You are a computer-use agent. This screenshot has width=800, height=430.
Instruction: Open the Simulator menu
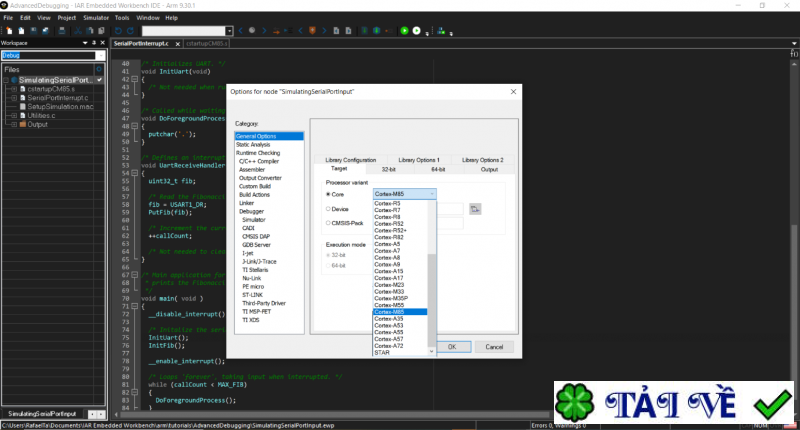(x=96, y=18)
